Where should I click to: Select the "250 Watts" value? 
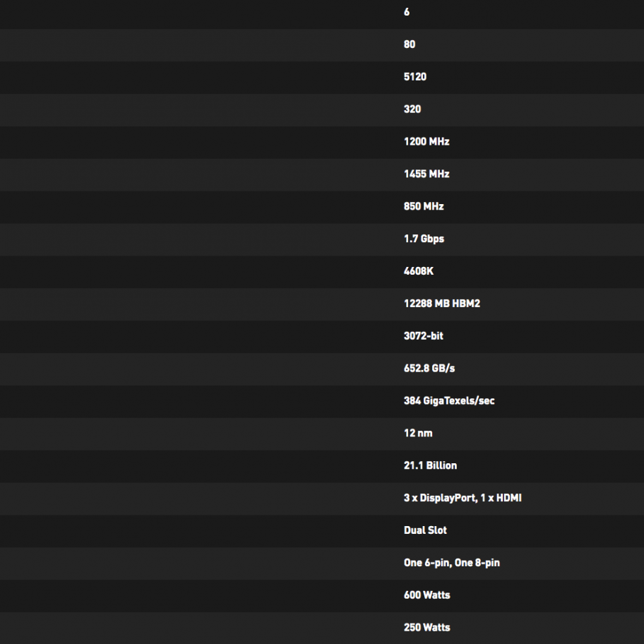427,628
